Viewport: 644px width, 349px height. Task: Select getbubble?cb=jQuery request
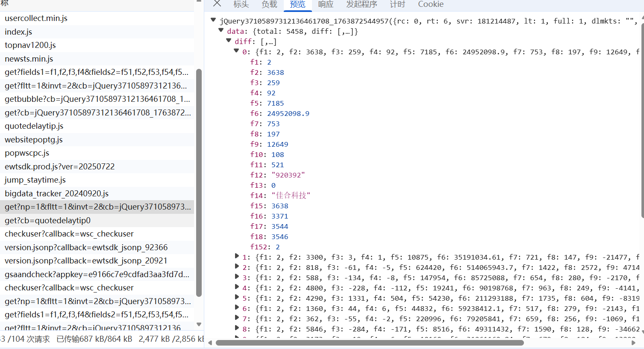(97, 99)
